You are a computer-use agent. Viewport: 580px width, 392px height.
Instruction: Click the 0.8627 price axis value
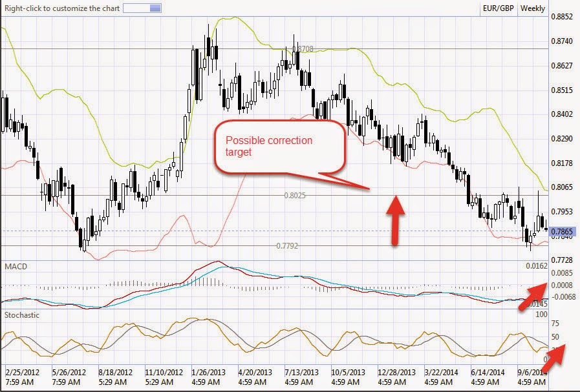[562, 66]
